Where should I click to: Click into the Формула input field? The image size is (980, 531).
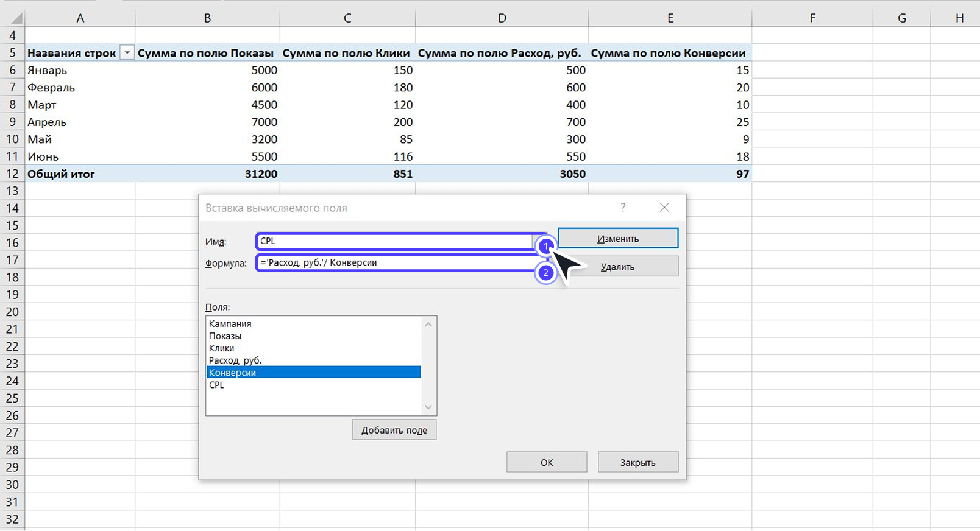[x=394, y=262]
